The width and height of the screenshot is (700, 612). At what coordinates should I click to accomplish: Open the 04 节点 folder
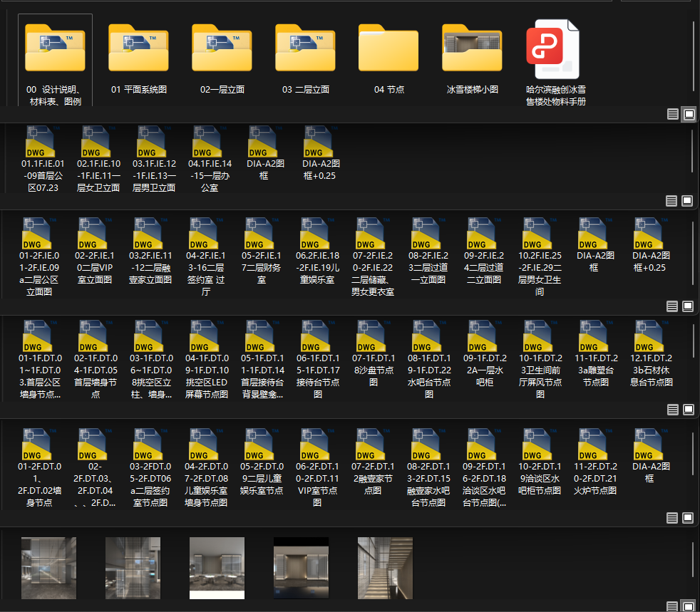click(x=388, y=59)
